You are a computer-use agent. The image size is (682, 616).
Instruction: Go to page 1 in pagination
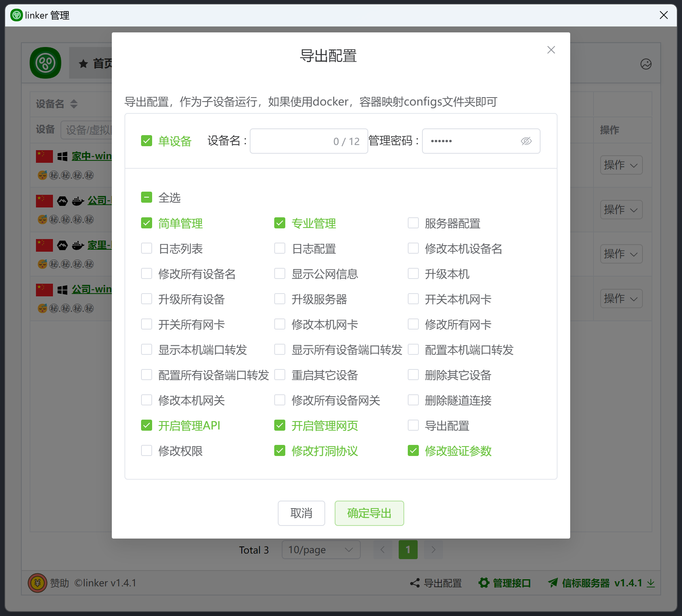pos(408,550)
